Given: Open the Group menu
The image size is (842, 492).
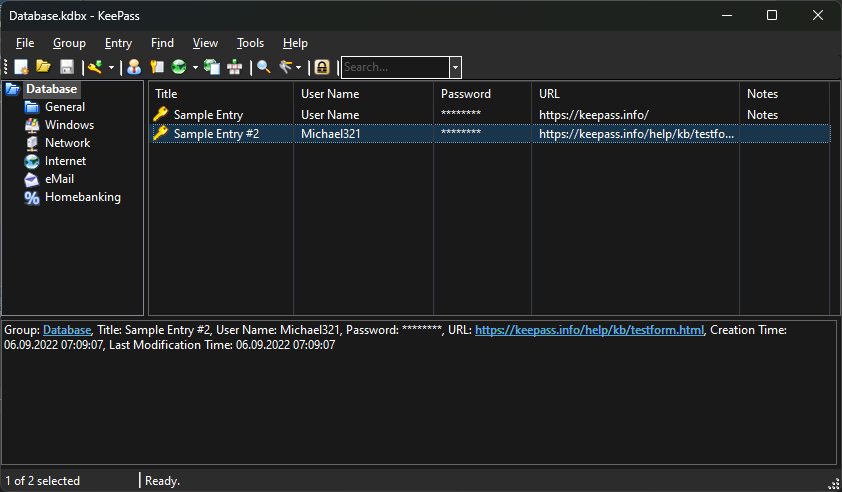Looking at the screenshot, I should [x=69, y=43].
